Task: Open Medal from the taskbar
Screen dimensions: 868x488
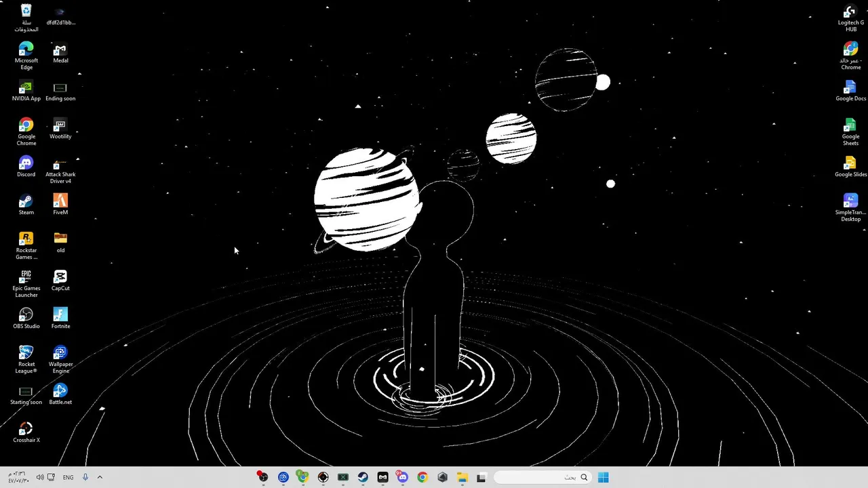Action: 382,477
